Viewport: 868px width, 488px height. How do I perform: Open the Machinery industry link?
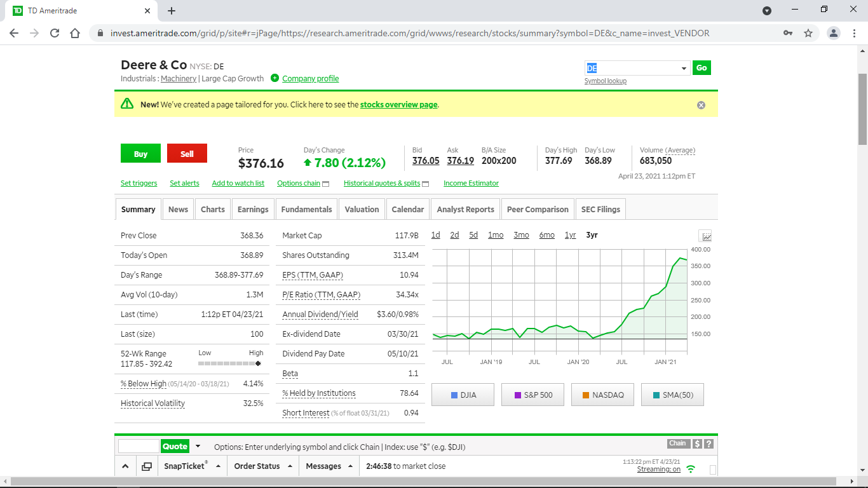(x=179, y=79)
